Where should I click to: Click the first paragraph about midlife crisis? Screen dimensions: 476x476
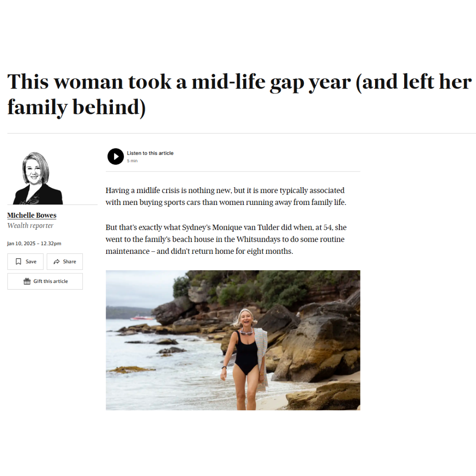[226, 196]
